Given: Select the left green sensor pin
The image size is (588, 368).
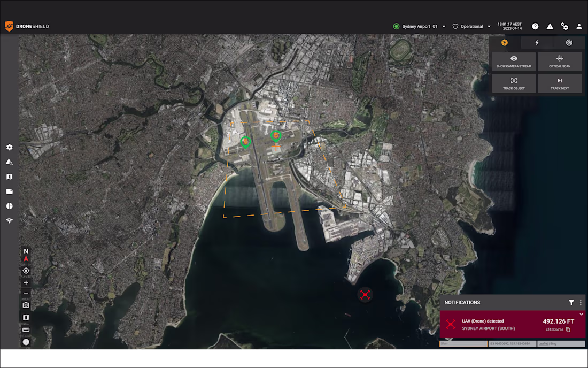Looking at the screenshot, I should click(246, 142).
